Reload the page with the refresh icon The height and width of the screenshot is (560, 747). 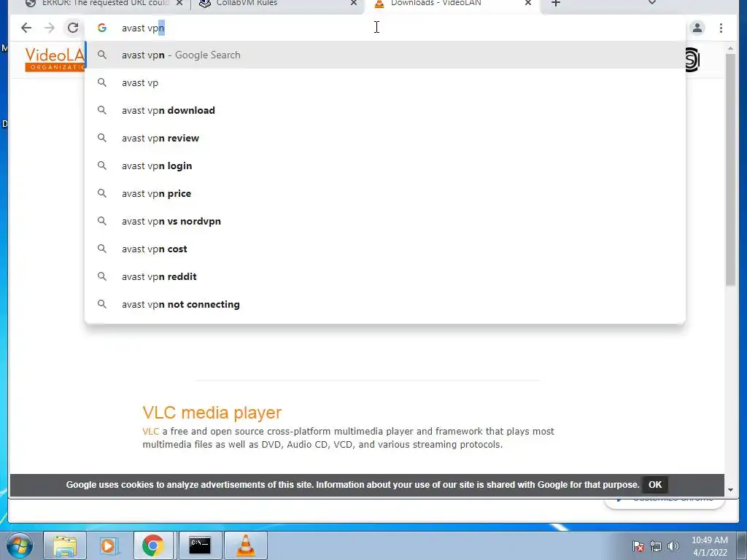point(73,28)
